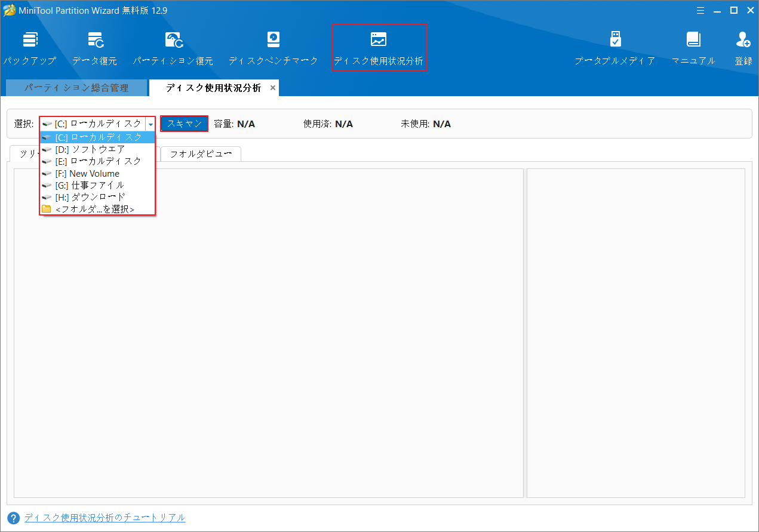The width and height of the screenshot is (759, 532).
Task: Select the パーティション復元 tool
Action: click(174, 47)
